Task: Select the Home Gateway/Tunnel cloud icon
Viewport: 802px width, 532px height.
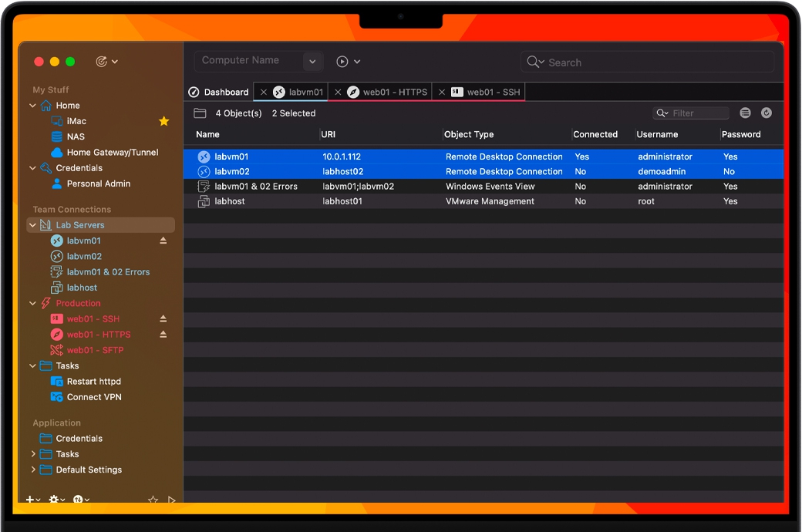Action: pos(57,153)
